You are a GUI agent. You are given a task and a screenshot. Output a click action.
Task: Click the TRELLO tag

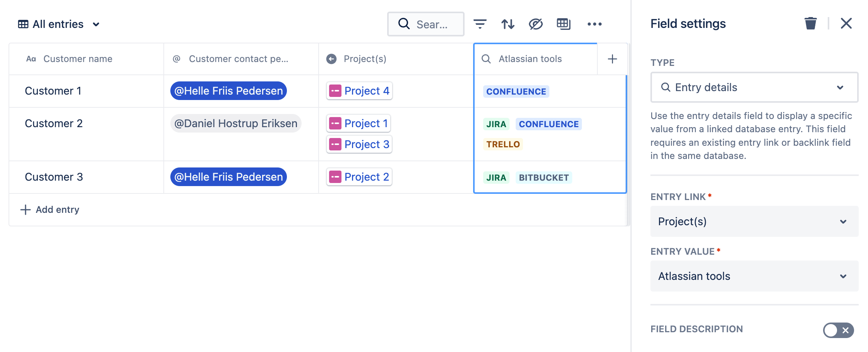pos(503,144)
